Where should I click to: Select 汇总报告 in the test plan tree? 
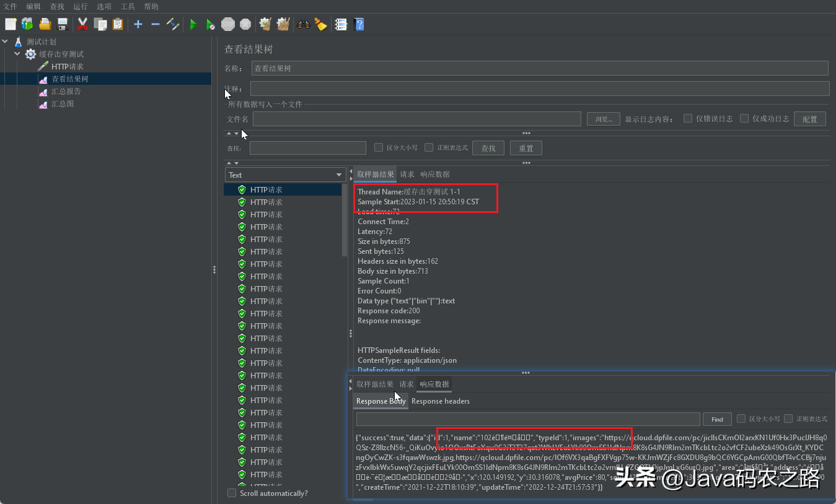(x=66, y=92)
